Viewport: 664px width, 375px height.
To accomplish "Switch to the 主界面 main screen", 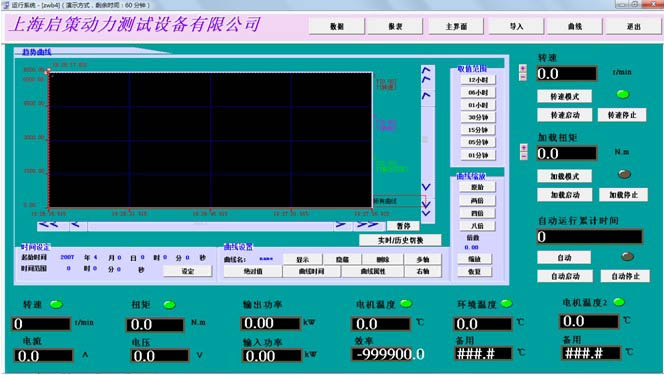I will tap(456, 26).
